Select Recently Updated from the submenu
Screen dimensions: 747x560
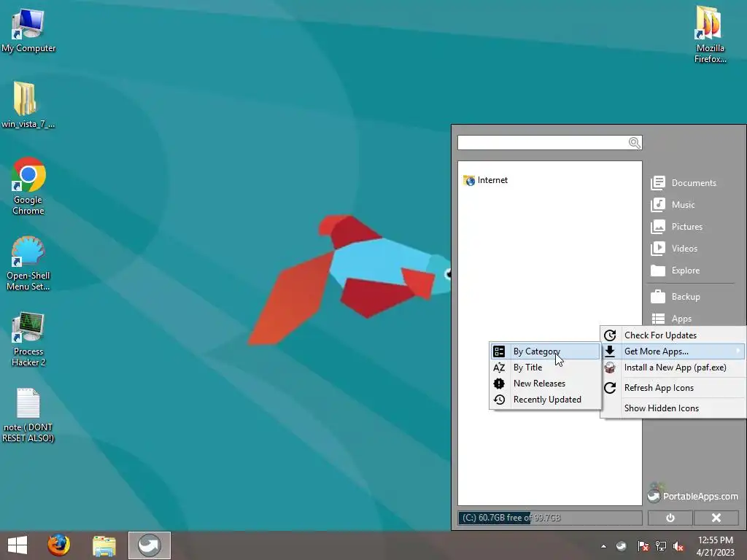click(x=545, y=400)
